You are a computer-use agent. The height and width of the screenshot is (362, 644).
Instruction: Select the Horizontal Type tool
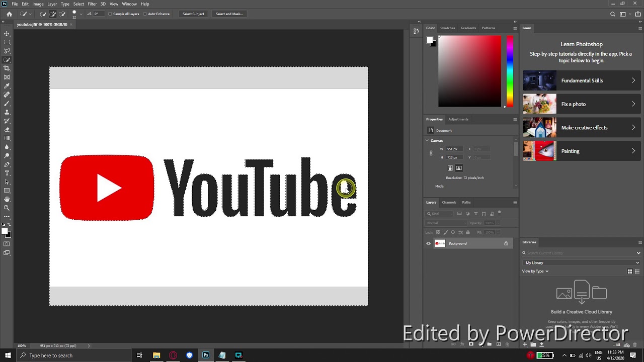click(7, 173)
